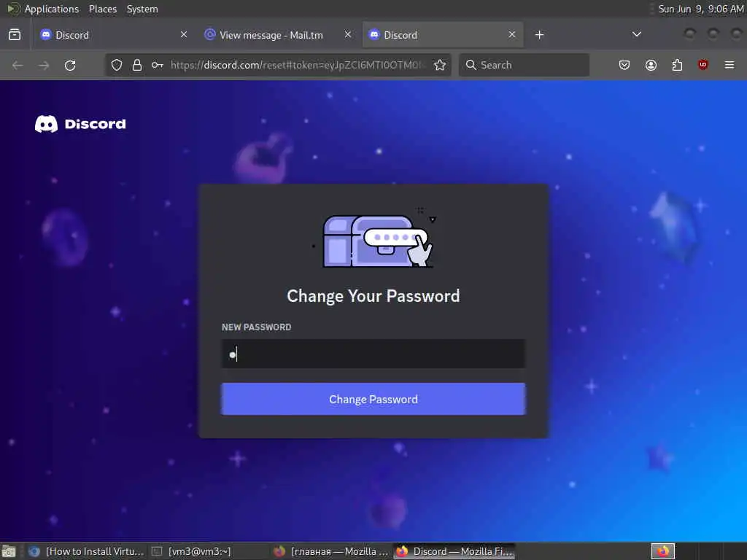Open tracking protection shield info
747x560 pixels.
pyautogui.click(x=116, y=65)
